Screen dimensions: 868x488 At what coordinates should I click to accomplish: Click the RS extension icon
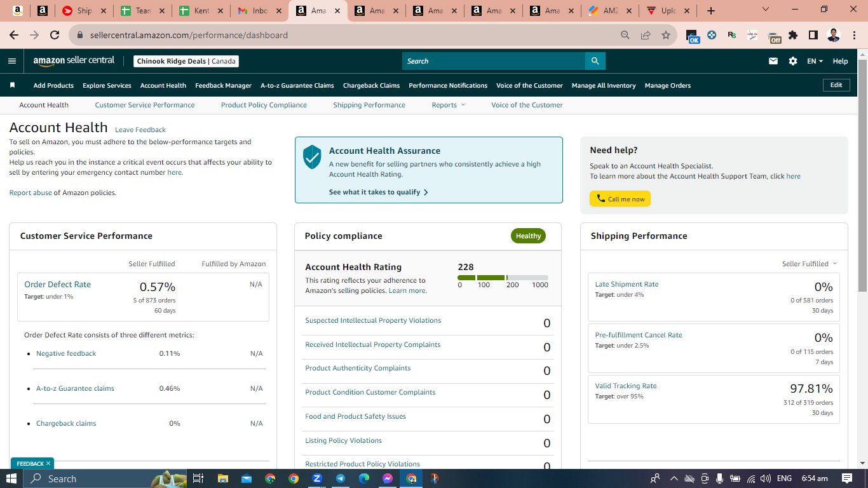732,35
